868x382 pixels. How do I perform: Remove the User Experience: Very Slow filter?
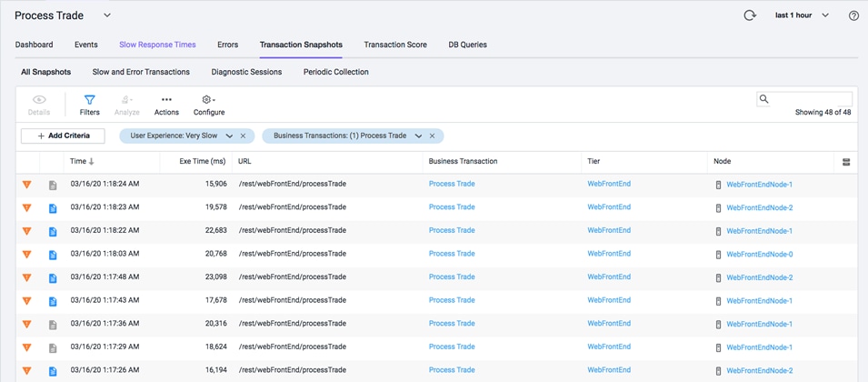pos(243,136)
